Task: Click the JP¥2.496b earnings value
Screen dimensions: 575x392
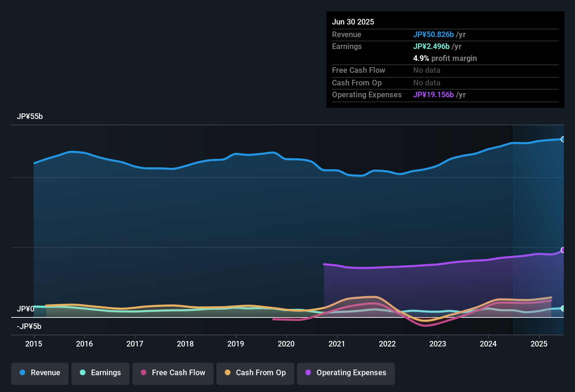Action: (x=431, y=46)
